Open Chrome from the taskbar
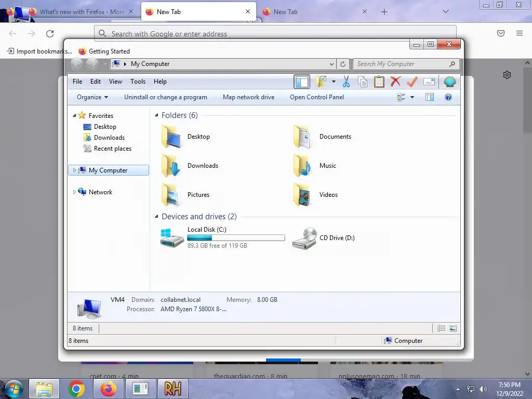 coord(76,389)
